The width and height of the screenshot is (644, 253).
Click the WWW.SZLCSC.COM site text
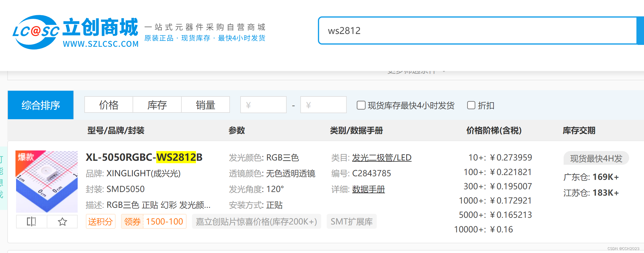coord(101,44)
